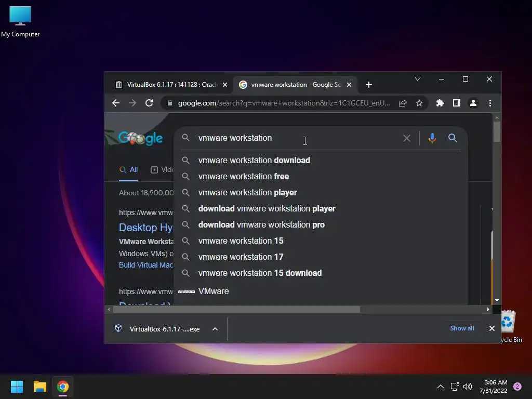Choose suggestion vmware workstation free

click(321, 177)
